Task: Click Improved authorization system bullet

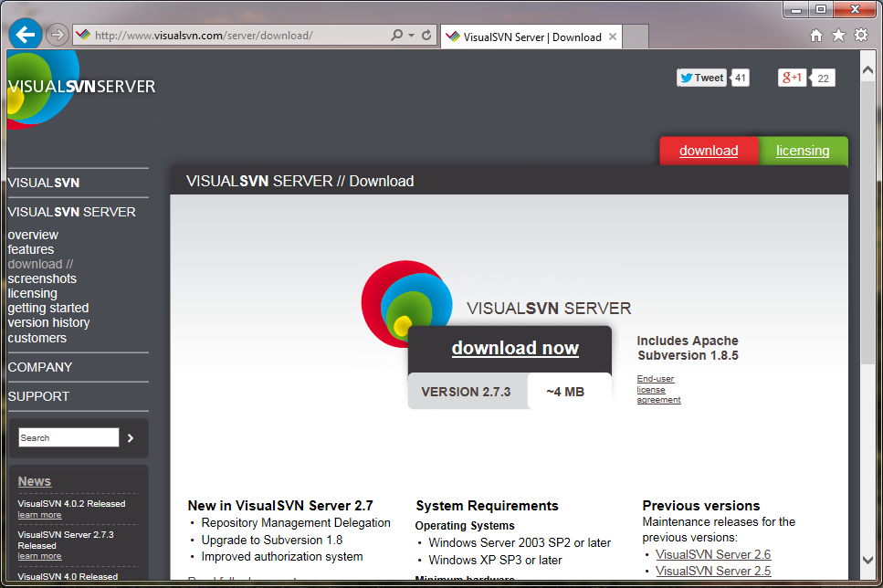Action: point(282,557)
